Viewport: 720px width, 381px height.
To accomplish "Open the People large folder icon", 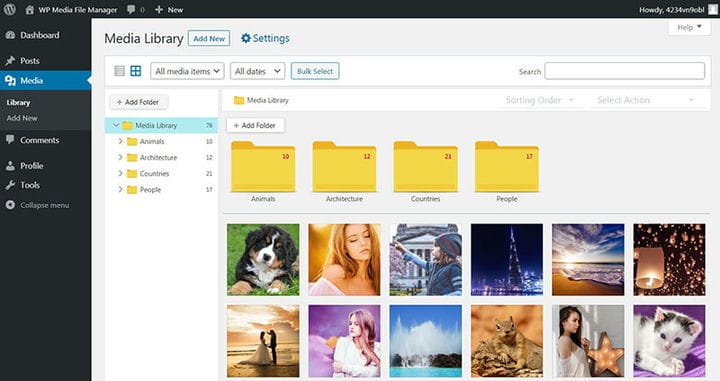I will coord(507,167).
